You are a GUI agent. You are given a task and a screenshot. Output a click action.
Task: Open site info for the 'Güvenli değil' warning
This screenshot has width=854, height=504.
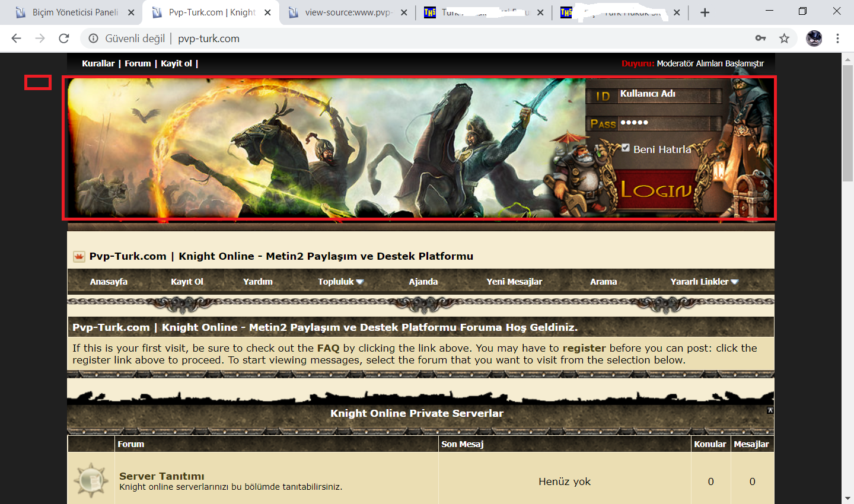pyautogui.click(x=93, y=39)
